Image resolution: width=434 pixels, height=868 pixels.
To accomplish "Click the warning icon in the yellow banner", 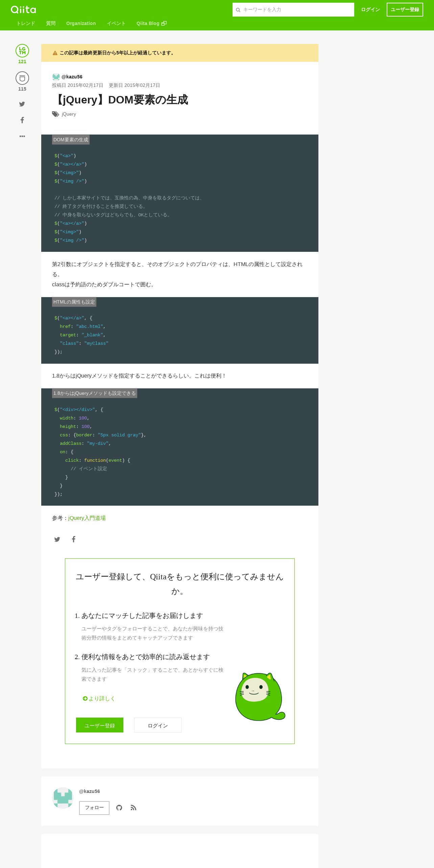I will coord(55,53).
